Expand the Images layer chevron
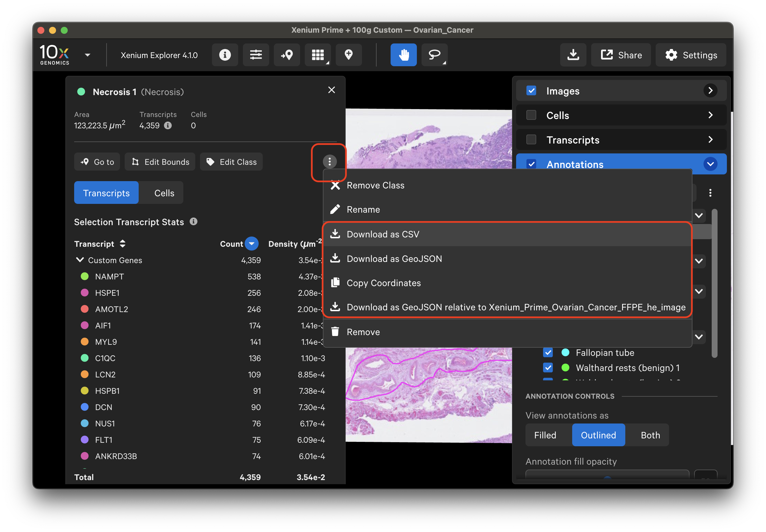The image size is (766, 532). 710,91
